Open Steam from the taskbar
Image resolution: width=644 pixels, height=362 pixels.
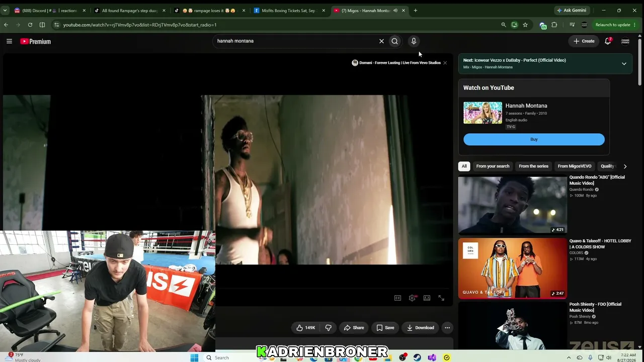click(x=417, y=357)
